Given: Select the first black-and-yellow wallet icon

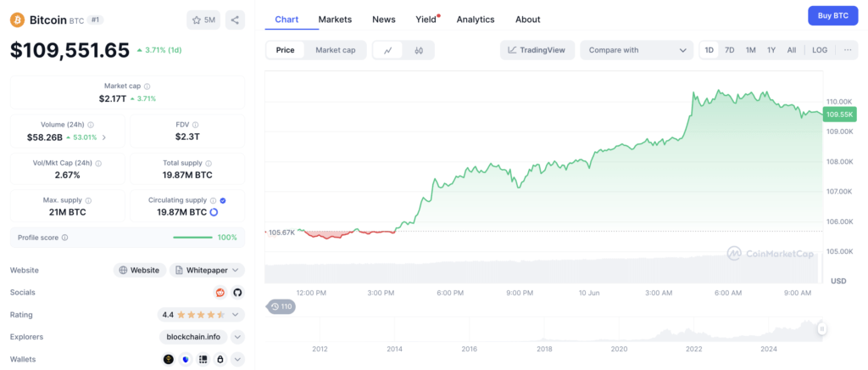Looking at the screenshot, I should 169,360.
